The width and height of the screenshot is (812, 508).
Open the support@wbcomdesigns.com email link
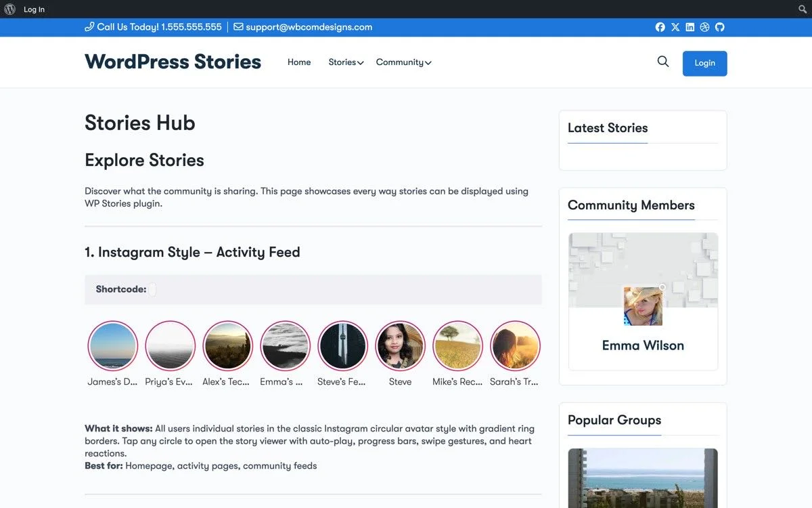(309, 27)
